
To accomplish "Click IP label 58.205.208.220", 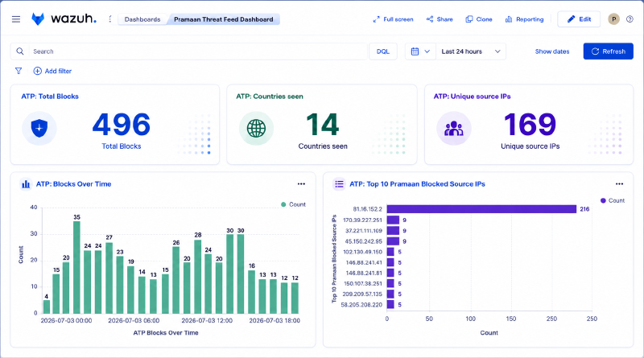I will click(x=361, y=305).
